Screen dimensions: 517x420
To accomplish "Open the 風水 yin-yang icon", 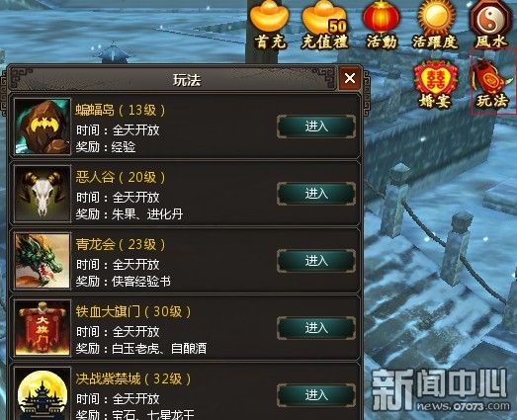I will click(x=490, y=25).
